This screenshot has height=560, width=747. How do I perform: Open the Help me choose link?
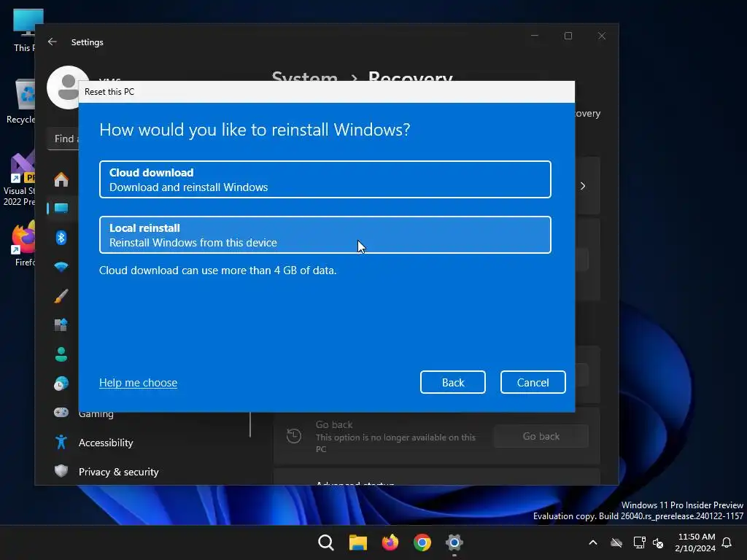(138, 382)
